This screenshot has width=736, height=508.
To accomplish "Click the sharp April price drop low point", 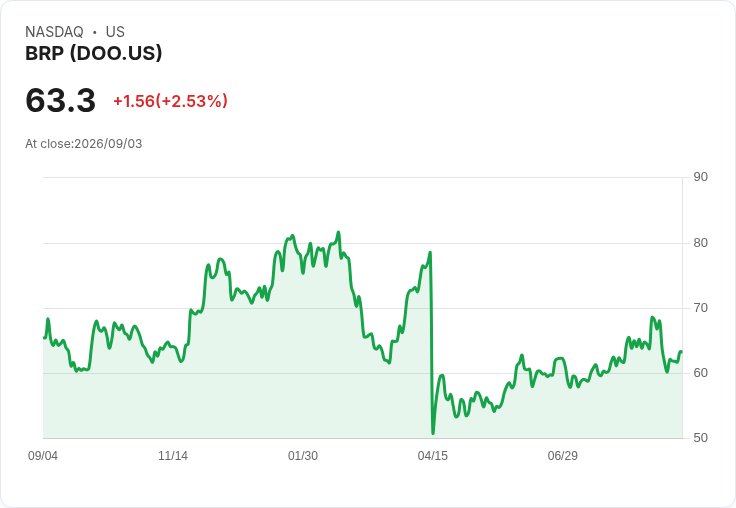I will tap(433, 433).
